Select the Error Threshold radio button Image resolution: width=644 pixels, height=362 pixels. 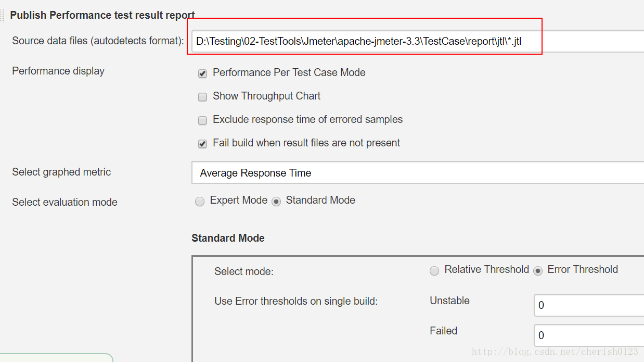click(x=538, y=270)
